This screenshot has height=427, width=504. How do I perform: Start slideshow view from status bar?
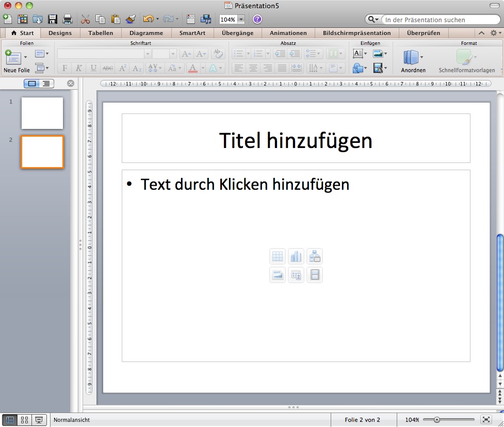point(39,420)
